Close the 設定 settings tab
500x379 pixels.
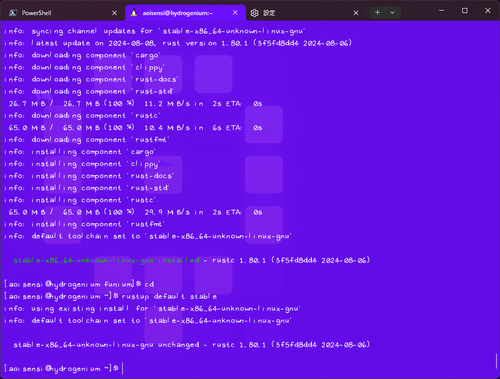(x=356, y=13)
